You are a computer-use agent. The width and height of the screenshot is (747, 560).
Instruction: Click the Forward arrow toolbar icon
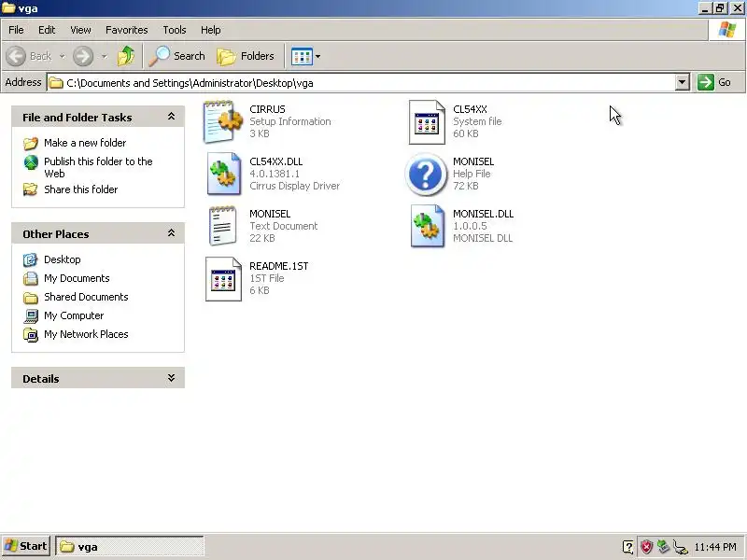point(83,56)
